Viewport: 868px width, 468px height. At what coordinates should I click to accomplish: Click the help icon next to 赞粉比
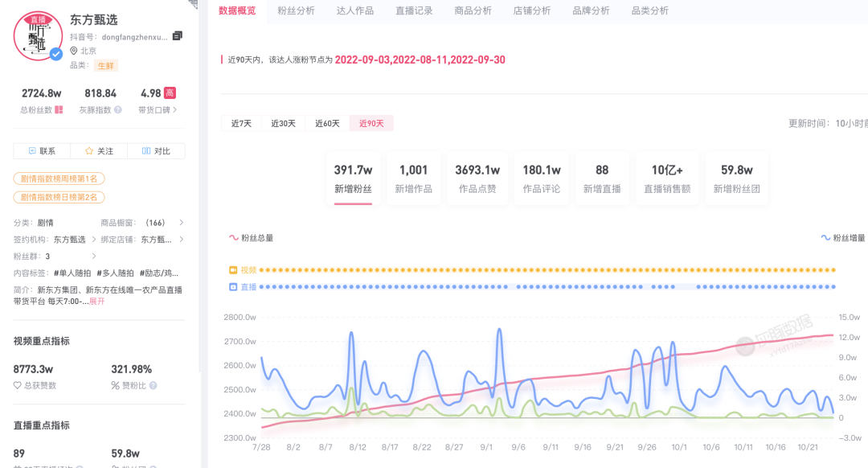[153, 386]
